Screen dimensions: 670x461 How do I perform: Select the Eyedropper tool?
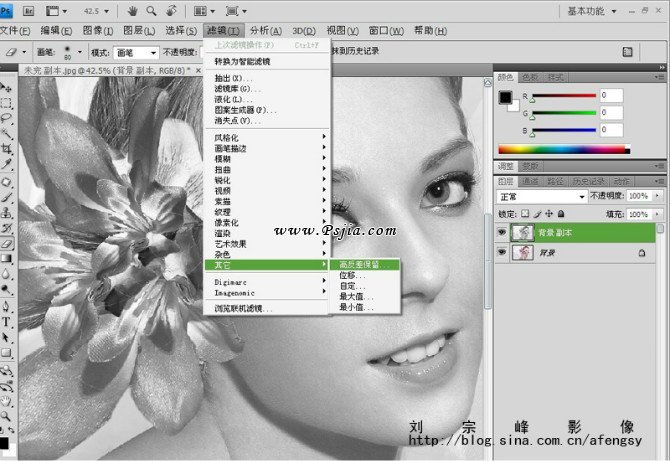[x=6, y=164]
